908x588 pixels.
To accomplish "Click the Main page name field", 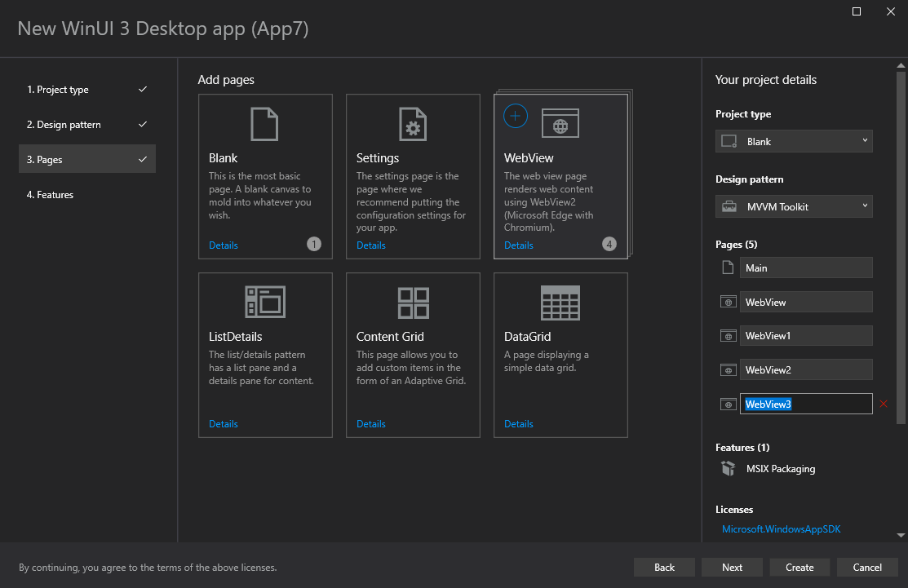I will (806, 268).
